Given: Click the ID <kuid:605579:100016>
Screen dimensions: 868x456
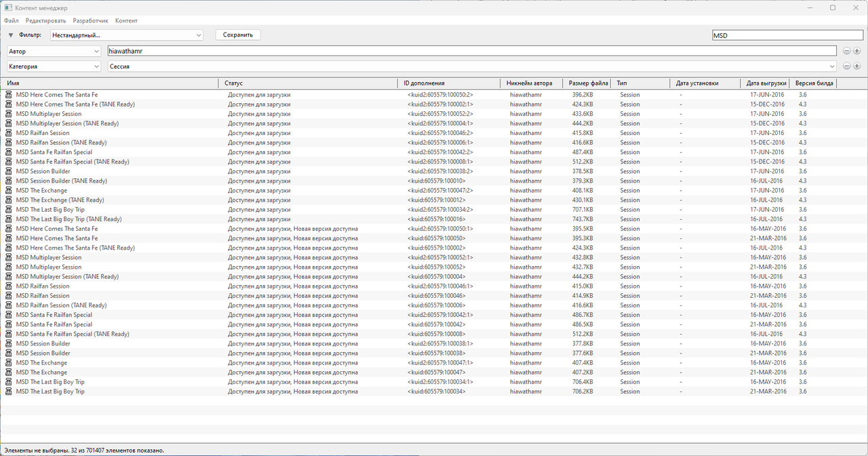Looking at the screenshot, I should [436, 219].
